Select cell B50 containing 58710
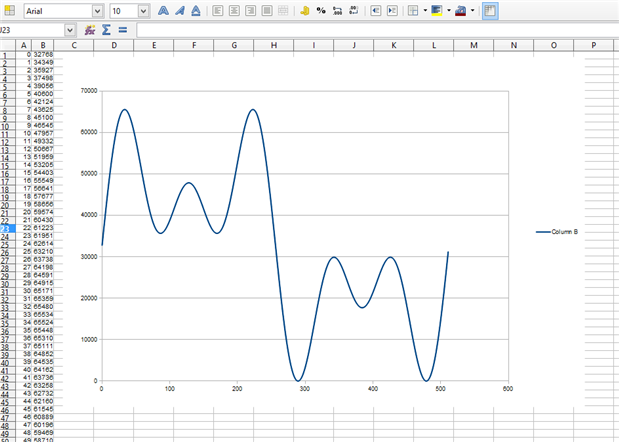This screenshot has width=619, height=442. tap(43, 440)
